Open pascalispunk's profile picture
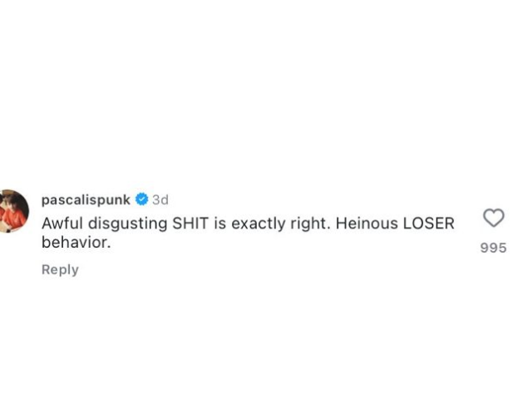 14,211
